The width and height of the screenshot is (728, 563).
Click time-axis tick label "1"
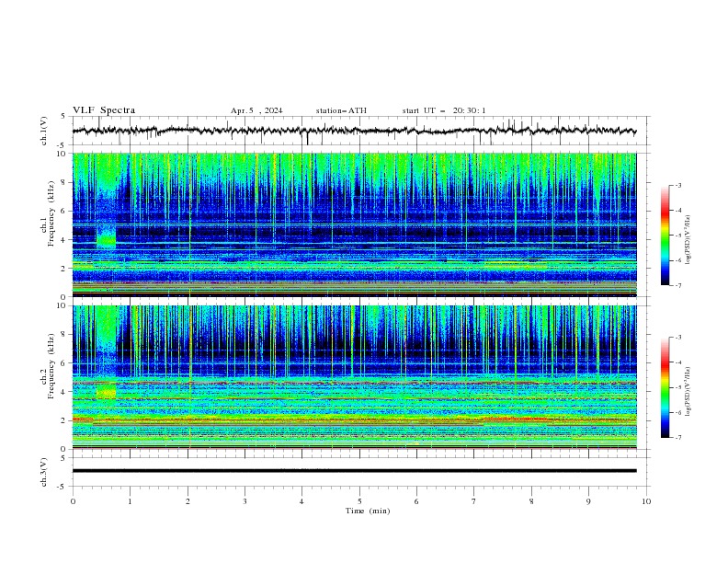pyautogui.click(x=130, y=501)
